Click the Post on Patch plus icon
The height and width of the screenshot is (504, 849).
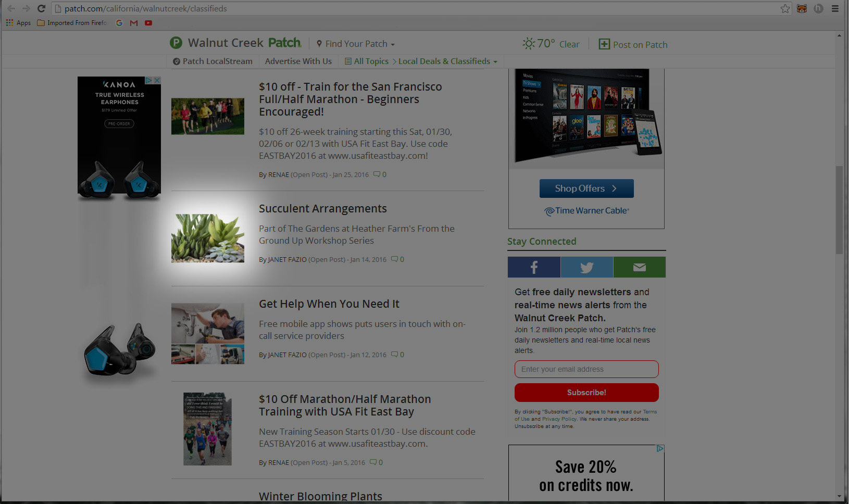click(604, 44)
